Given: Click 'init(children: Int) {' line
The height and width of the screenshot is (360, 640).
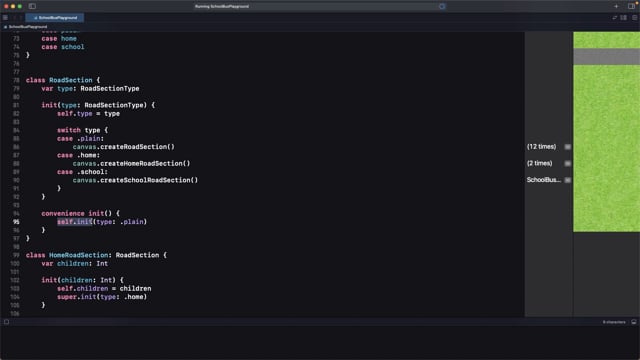Looking at the screenshot, I should (x=82, y=280).
